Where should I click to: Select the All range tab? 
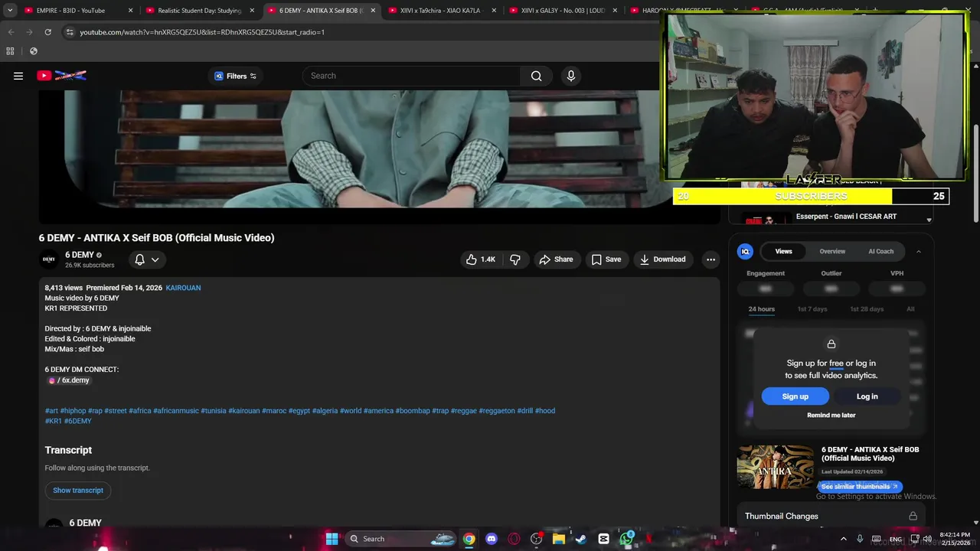910,309
